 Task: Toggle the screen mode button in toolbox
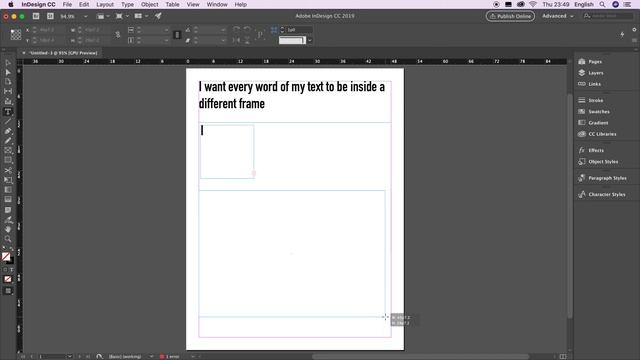click(8, 291)
